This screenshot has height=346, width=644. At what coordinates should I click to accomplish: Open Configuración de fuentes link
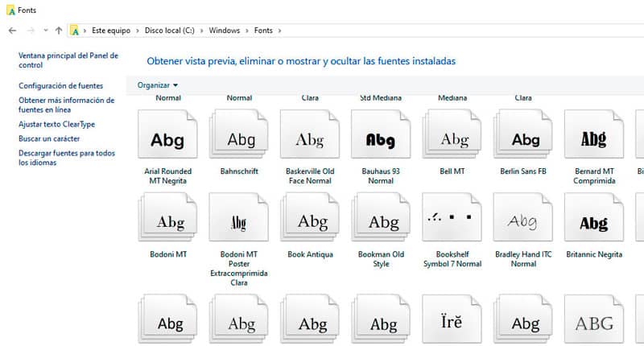(61, 86)
